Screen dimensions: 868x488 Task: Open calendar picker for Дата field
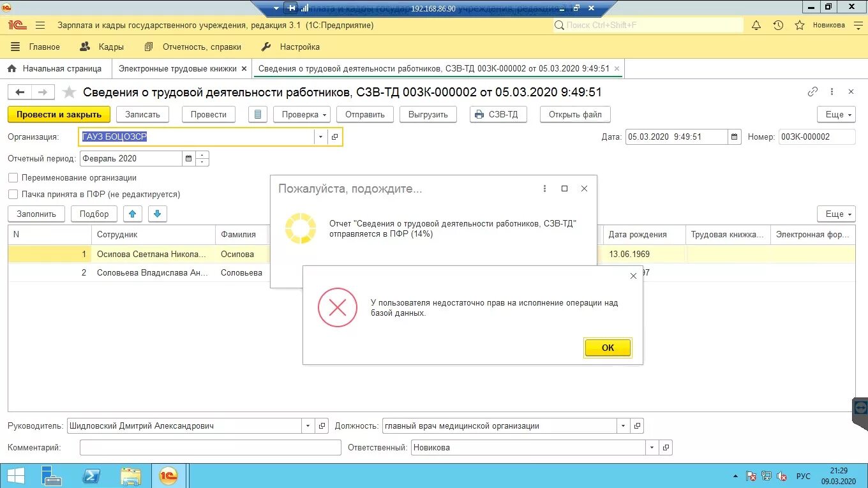click(x=735, y=137)
